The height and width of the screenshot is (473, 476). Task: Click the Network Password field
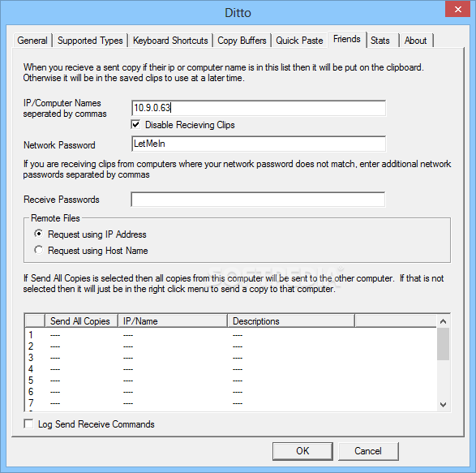click(x=259, y=144)
